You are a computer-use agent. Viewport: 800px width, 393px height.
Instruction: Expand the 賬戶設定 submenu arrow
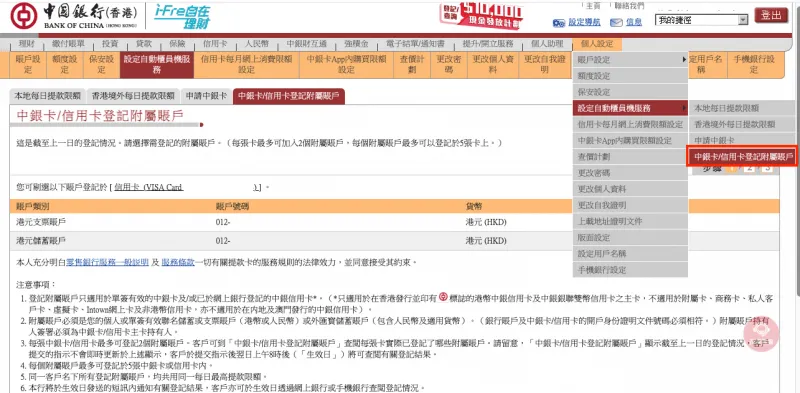(684, 60)
